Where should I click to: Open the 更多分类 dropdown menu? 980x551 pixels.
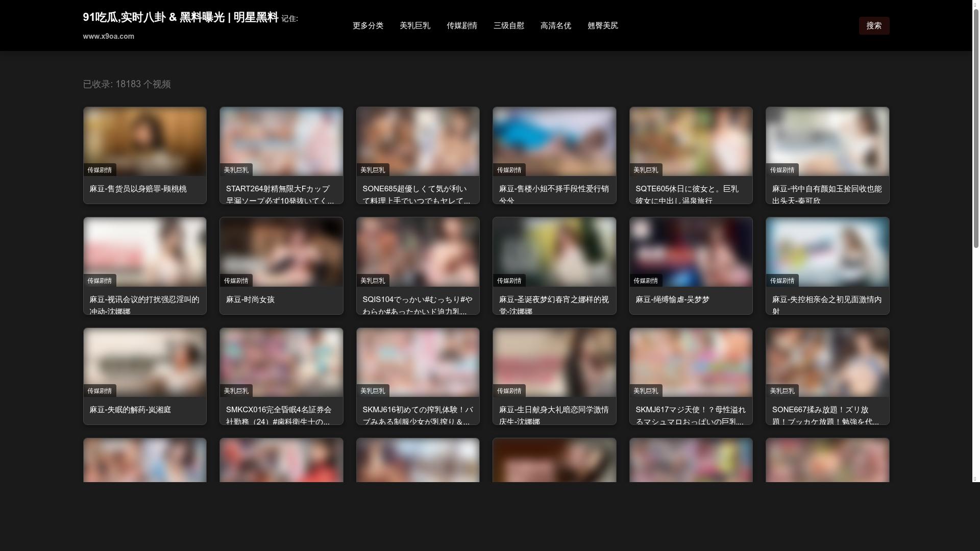click(368, 26)
